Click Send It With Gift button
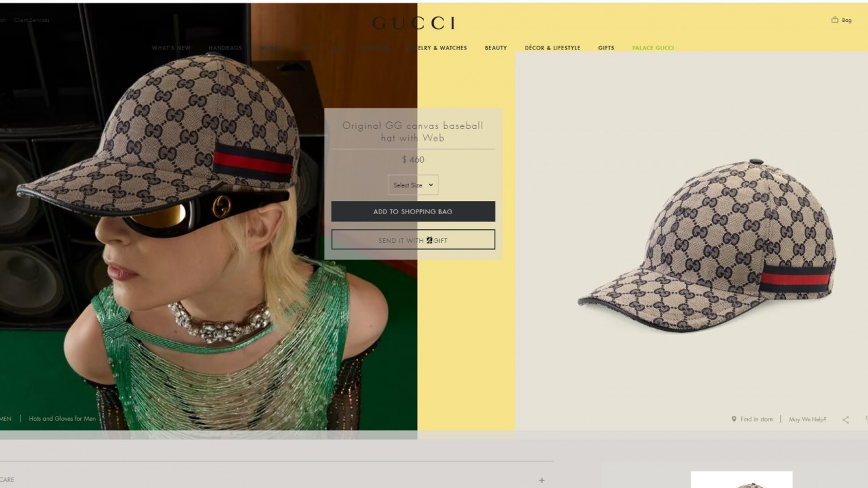The width and height of the screenshot is (868, 488). [413, 240]
